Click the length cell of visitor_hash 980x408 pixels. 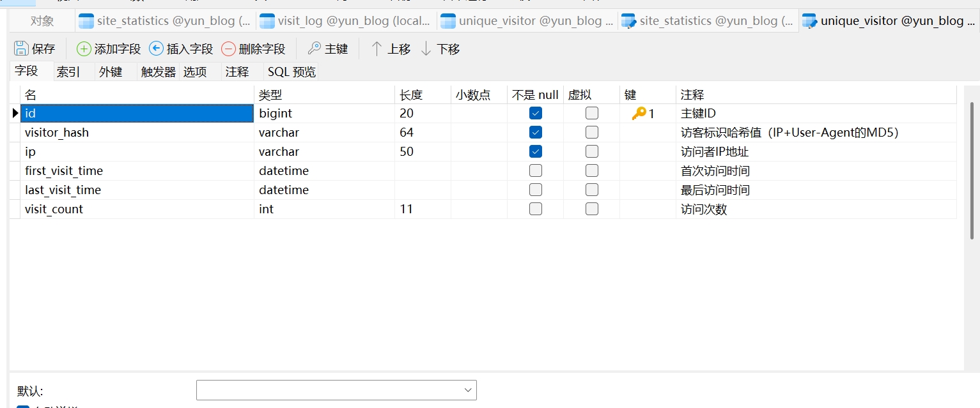(422, 133)
